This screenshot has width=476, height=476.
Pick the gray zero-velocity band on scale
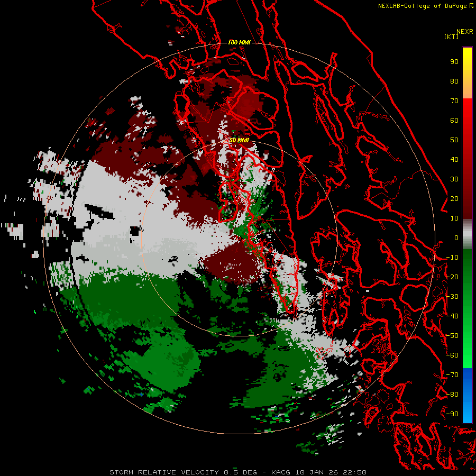[467, 234]
